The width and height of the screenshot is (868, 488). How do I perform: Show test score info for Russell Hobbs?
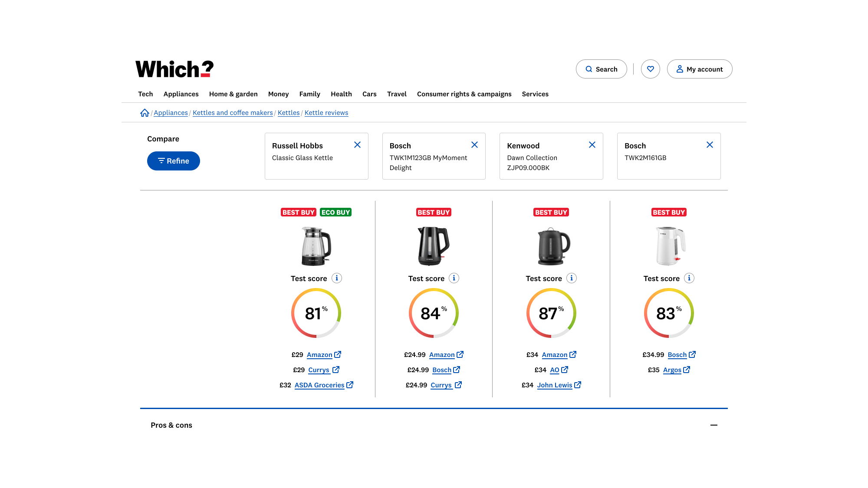(x=337, y=278)
